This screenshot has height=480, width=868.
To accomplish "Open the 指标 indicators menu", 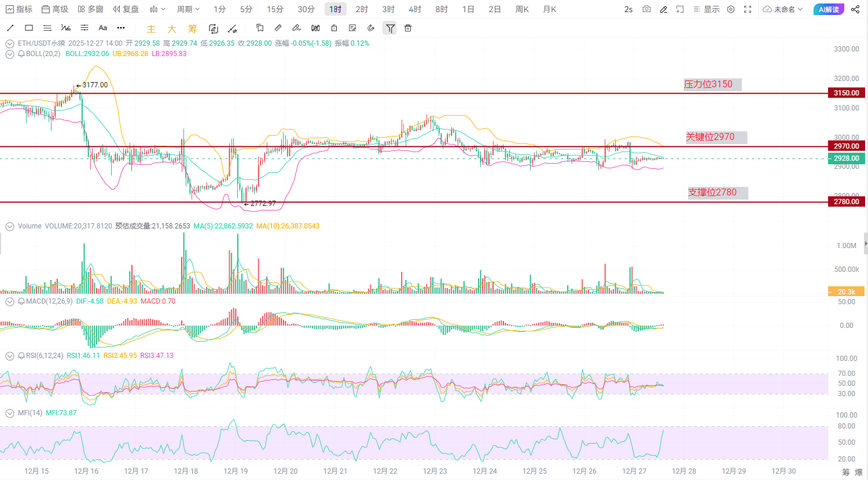I will click(x=19, y=9).
